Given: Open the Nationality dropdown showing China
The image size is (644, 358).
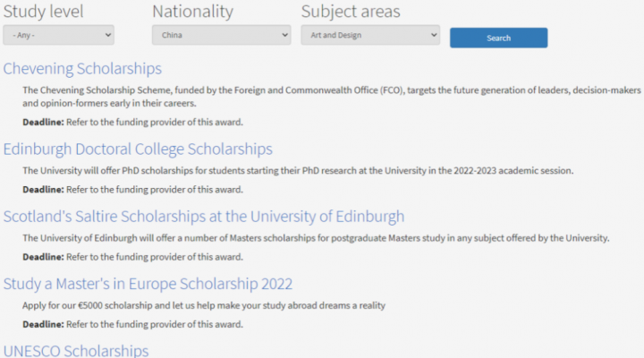Looking at the screenshot, I should (x=221, y=35).
